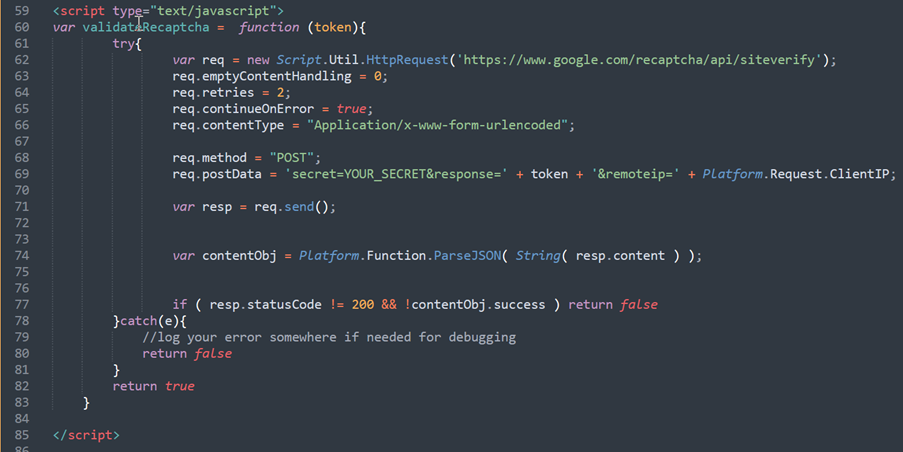The height and width of the screenshot is (452, 903).
Task: Click return false on line 77
Action: tap(613, 305)
